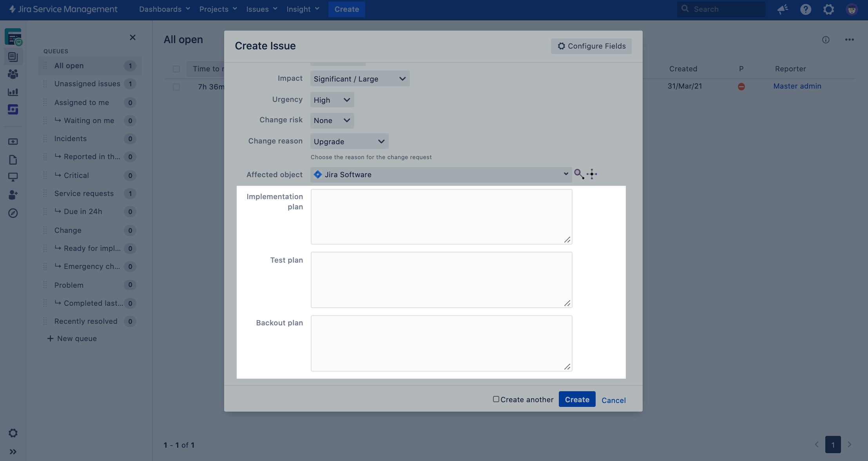
Task: Click the help question mark icon
Action: point(805,9)
